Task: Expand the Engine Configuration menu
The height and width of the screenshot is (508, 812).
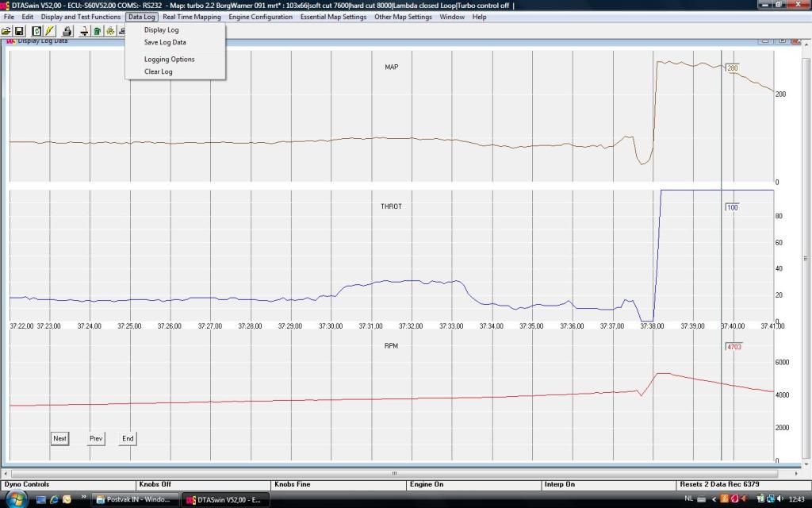Action: (x=260, y=17)
